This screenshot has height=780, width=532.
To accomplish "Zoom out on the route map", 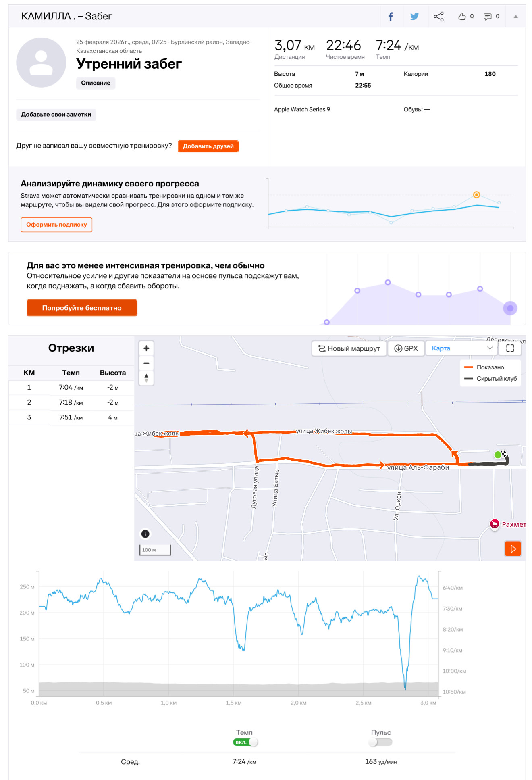I will point(146,363).
